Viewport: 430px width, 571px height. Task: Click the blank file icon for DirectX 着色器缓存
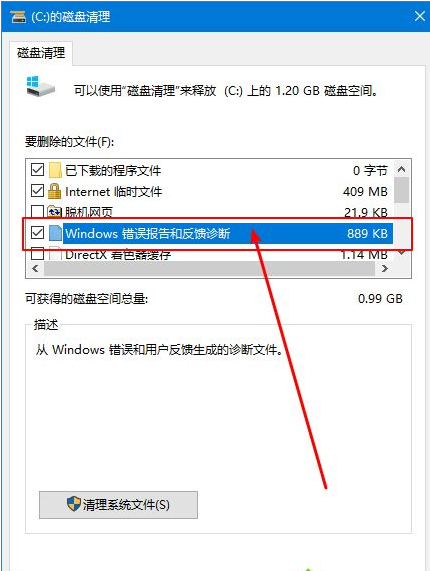coord(55,253)
